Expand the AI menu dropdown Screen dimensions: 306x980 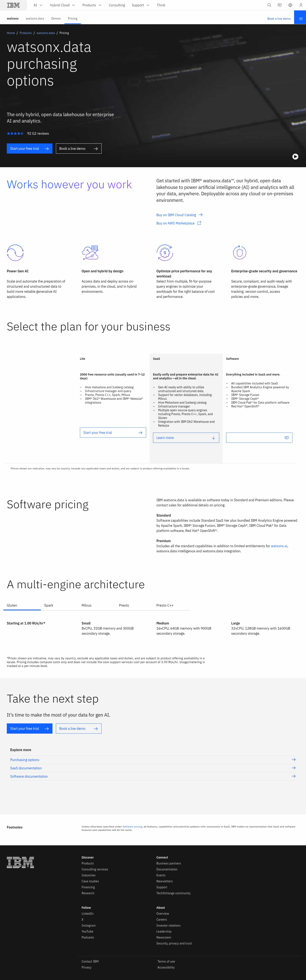coord(38,5)
